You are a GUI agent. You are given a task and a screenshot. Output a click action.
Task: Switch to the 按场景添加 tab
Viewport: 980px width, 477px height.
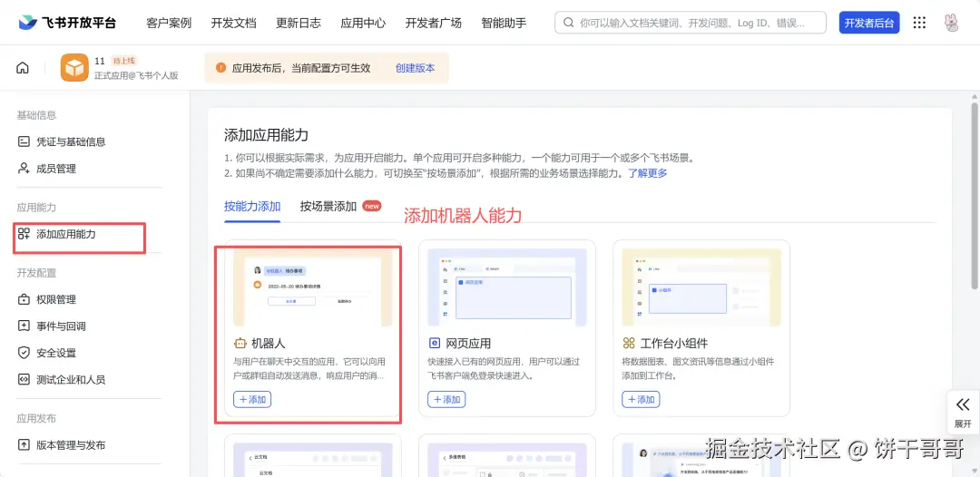coord(328,207)
